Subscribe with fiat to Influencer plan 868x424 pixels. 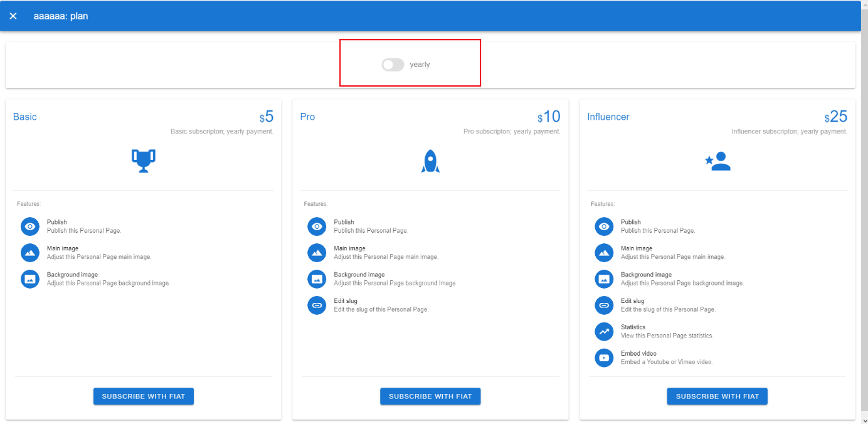click(717, 396)
